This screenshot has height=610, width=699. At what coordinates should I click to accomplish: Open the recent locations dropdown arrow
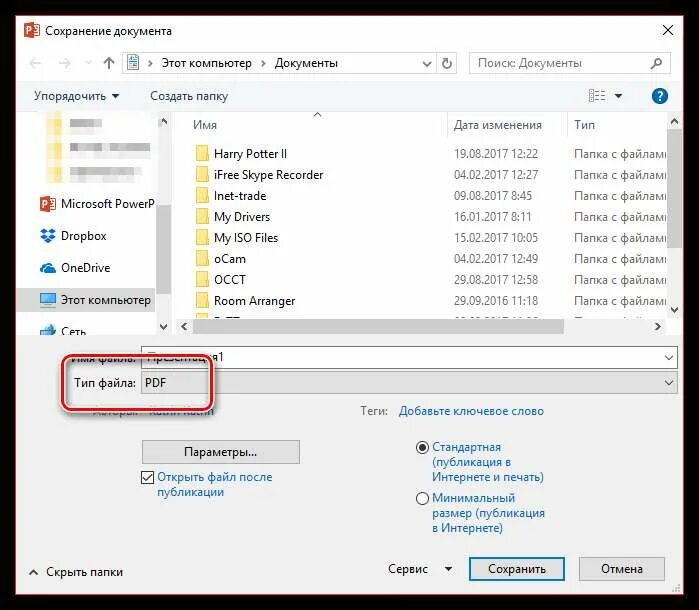(x=88, y=63)
